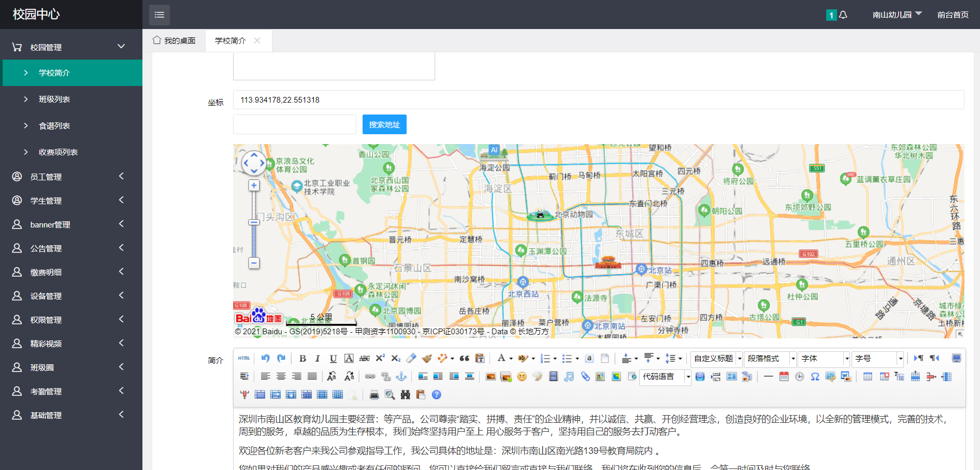This screenshot has width=980, height=470.
Task: Switch to the 我的桌面 tab
Action: pos(175,40)
